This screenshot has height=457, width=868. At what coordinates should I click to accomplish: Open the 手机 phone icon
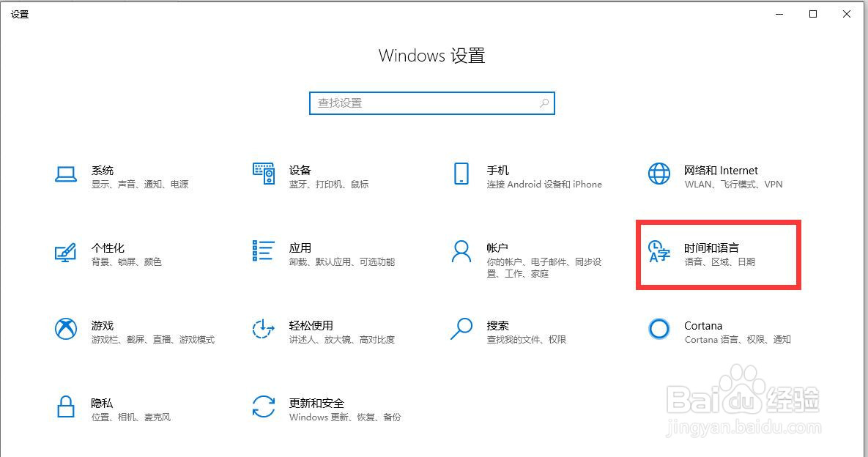pyautogui.click(x=461, y=173)
